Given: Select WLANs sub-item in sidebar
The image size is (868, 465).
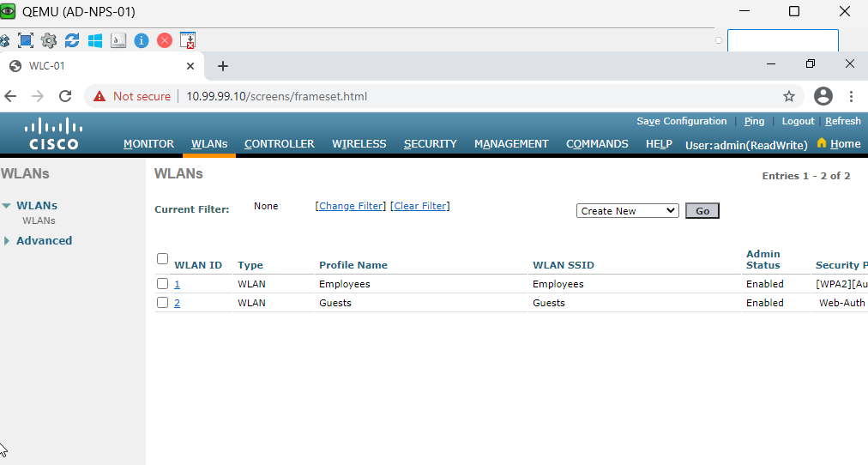Looking at the screenshot, I should (x=39, y=220).
